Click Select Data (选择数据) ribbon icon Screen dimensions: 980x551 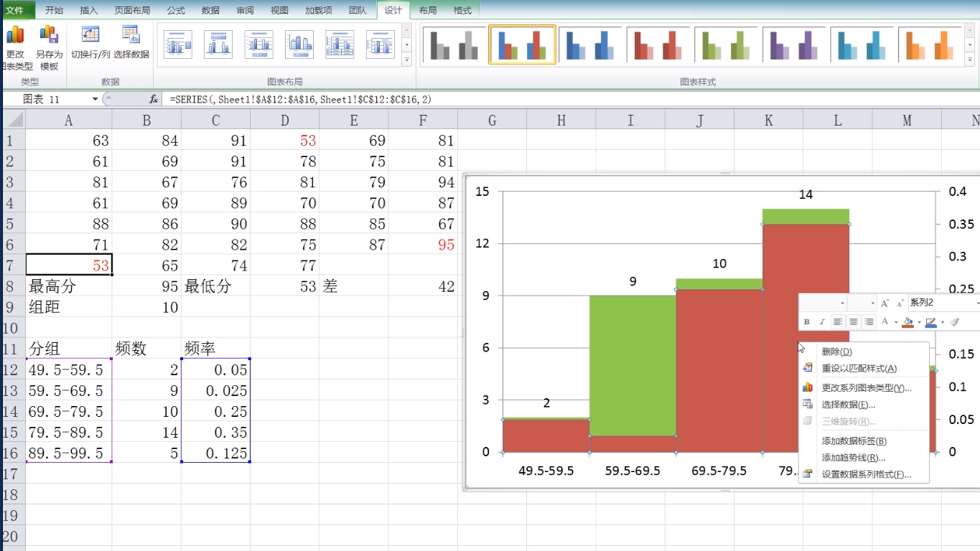tap(131, 42)
